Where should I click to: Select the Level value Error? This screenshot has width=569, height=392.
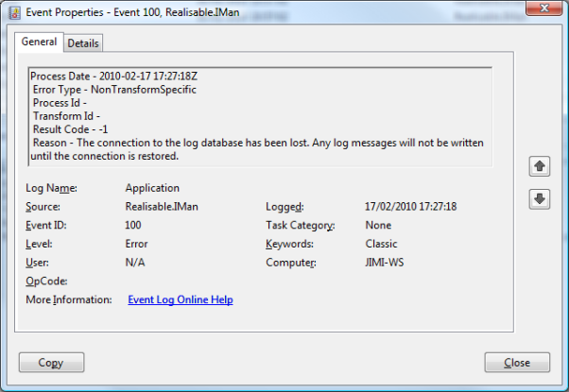pos(136,244)
